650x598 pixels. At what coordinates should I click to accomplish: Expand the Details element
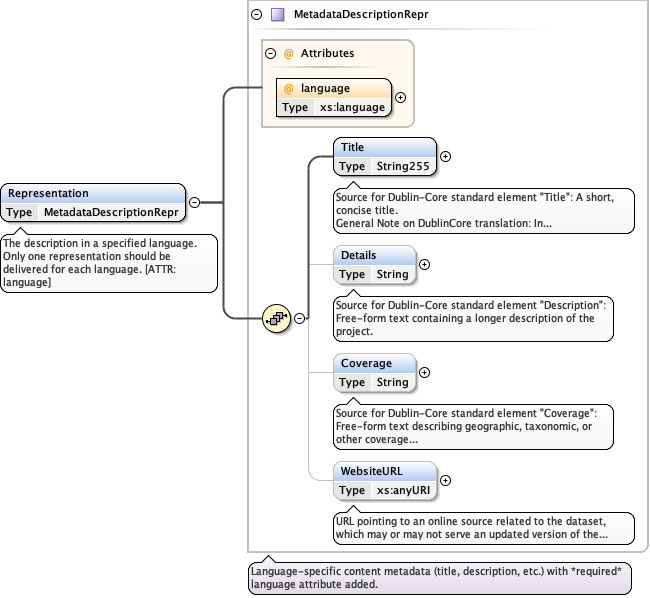[424, 264]
